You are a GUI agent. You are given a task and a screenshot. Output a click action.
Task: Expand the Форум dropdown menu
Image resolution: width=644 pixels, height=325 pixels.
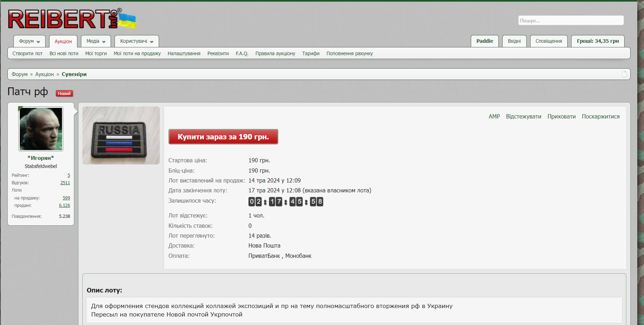(29, 41)
